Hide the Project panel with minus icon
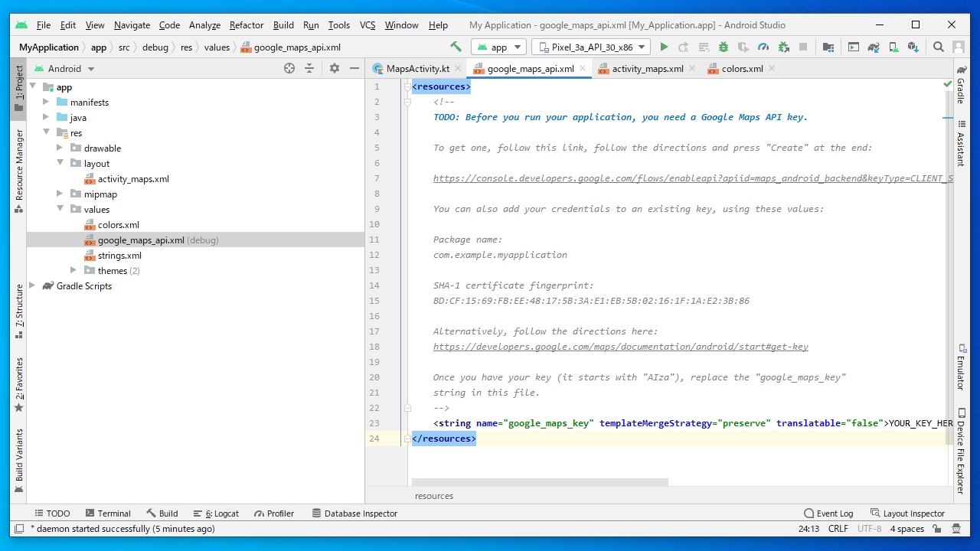Image resolution: width=980 pixels, height=551 pixels. [x=354, y=68]
